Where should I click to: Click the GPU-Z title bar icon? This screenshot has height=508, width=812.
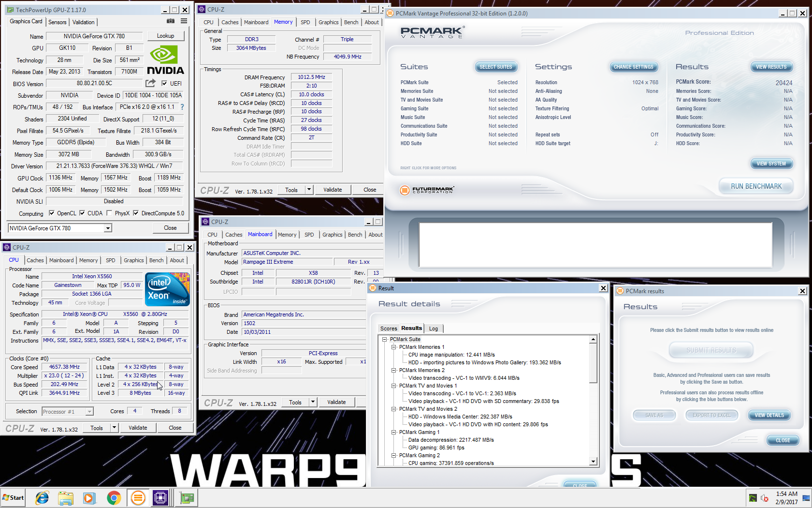coord(10,10)
